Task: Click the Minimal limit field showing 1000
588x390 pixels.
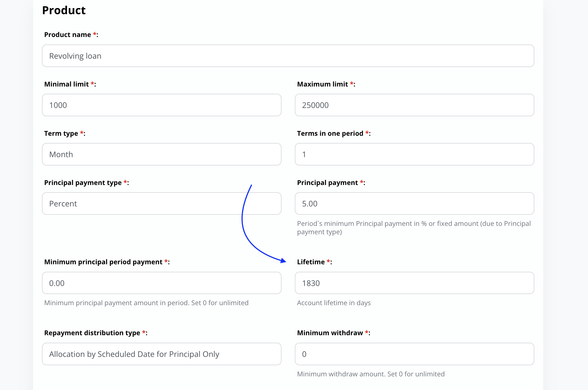Action: 161,105
